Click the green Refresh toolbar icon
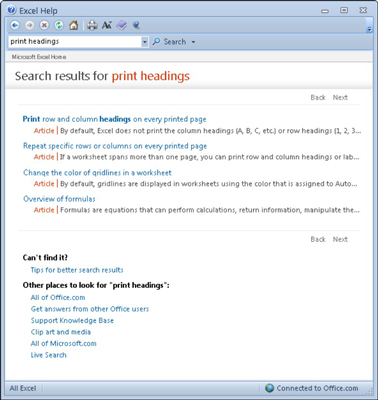Viewport: 378px width, 400px height. coord(59,25)
